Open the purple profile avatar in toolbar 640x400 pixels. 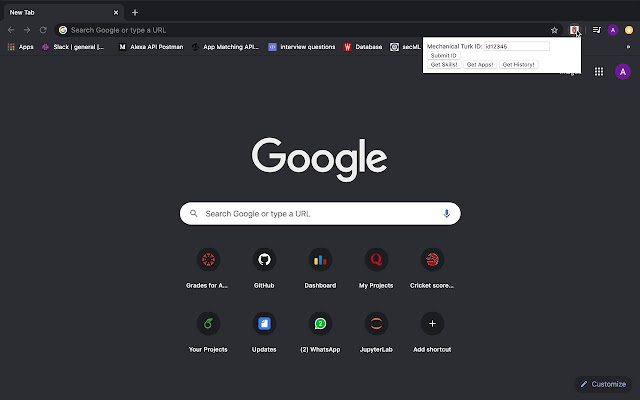(613, 30)
